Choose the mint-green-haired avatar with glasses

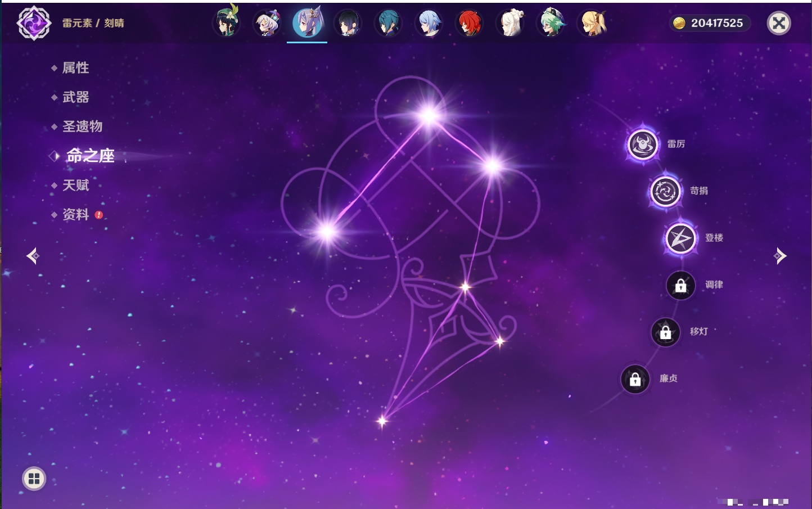(x=551, y=23)
